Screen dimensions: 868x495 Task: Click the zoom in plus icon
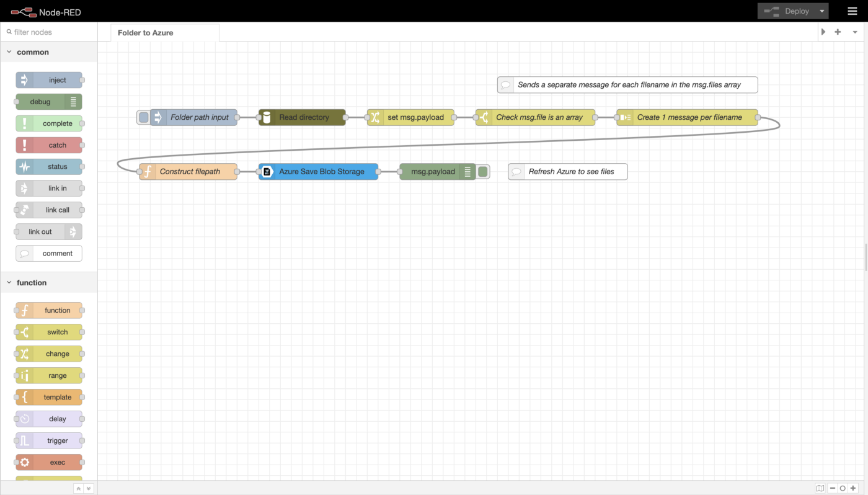[853, 488]
